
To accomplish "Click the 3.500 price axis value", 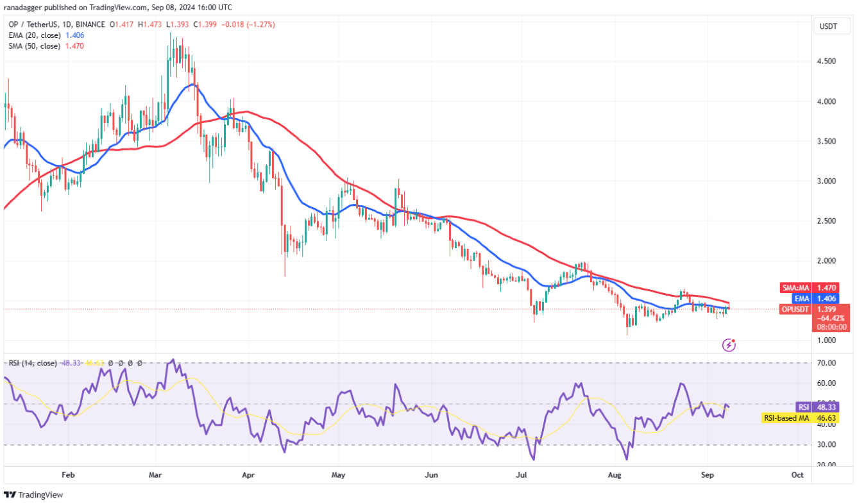I will click(x=826, y=141).
